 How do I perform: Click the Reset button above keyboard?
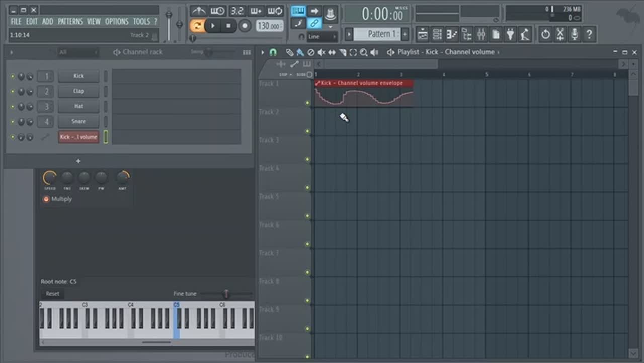point(52,294)
